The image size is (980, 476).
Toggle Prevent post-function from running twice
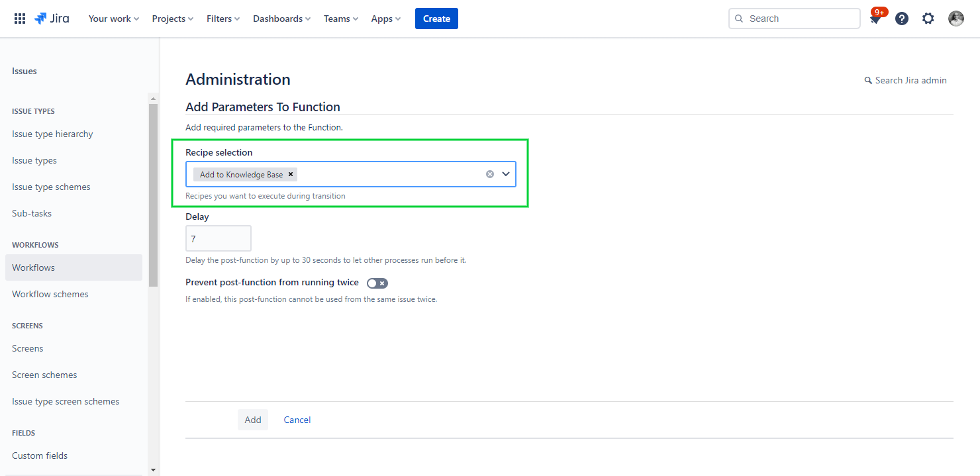[377, 283]
